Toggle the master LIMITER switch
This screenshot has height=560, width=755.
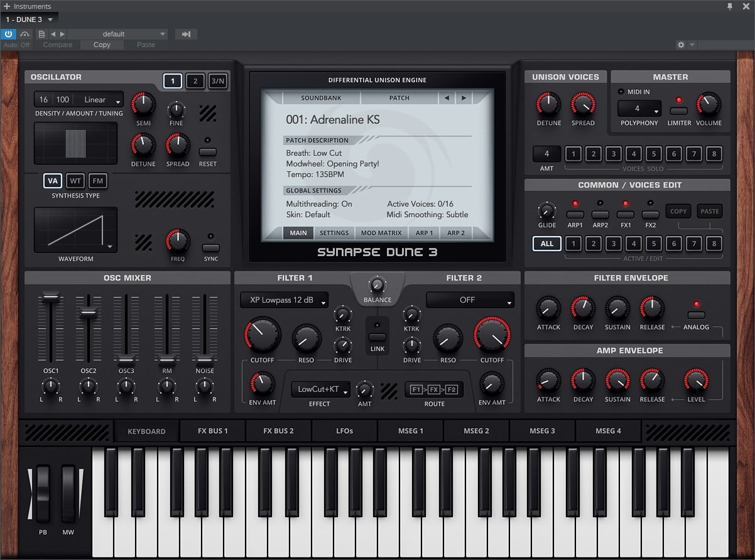coord(678,111)
